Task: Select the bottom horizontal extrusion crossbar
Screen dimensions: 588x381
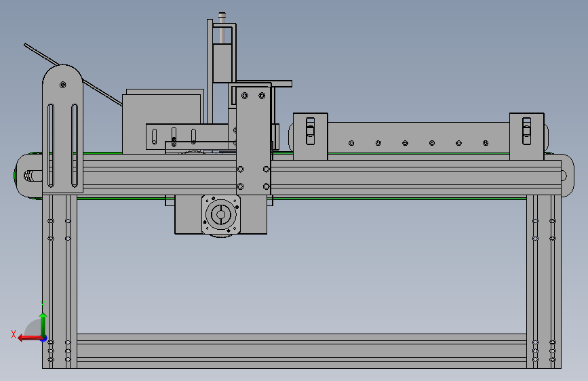Action: click(302, 350)
